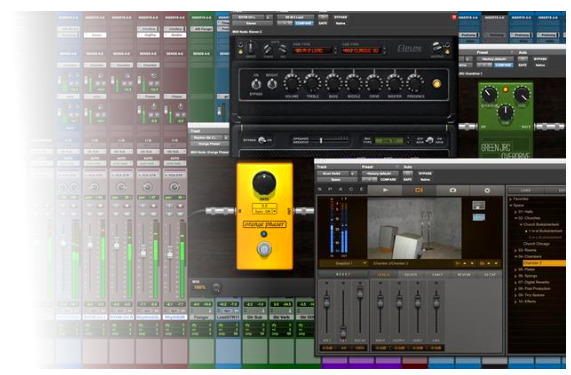Click Compare in Eleven plugin header
The height and width of the screenshot is (375, 571).
pyautogui.click(x=303, y=23)
